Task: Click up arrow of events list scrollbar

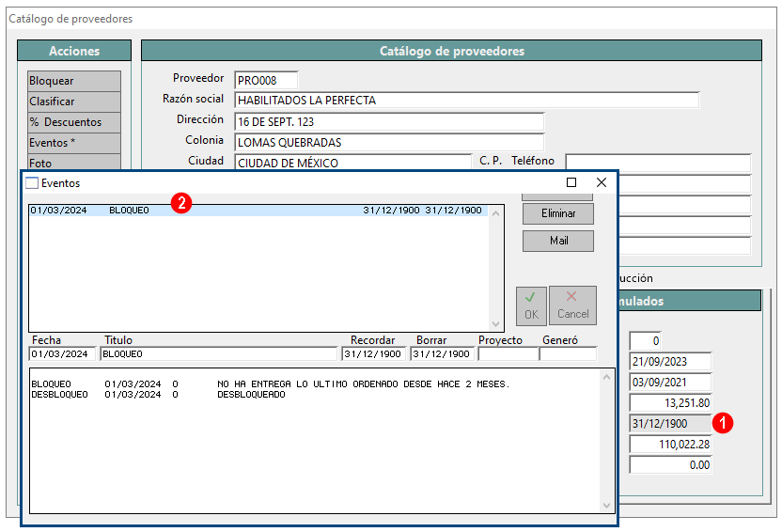Action: tap(495, 213)
